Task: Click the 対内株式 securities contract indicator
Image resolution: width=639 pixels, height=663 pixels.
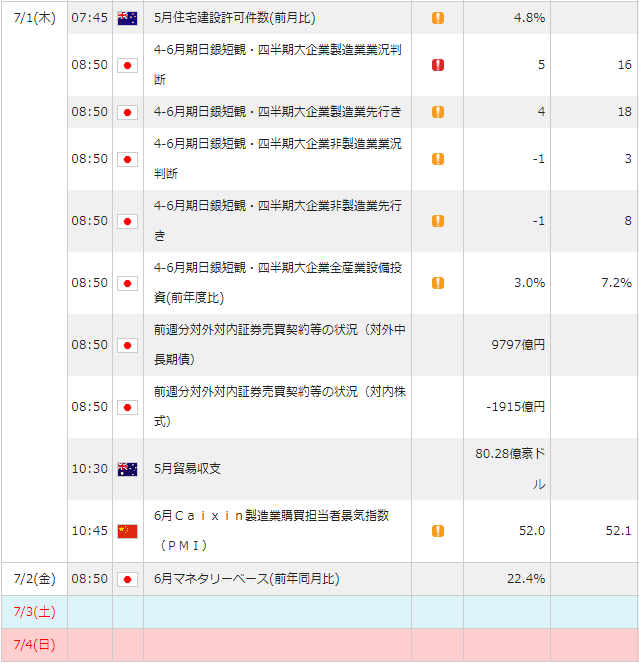Action: pos(280,407)
